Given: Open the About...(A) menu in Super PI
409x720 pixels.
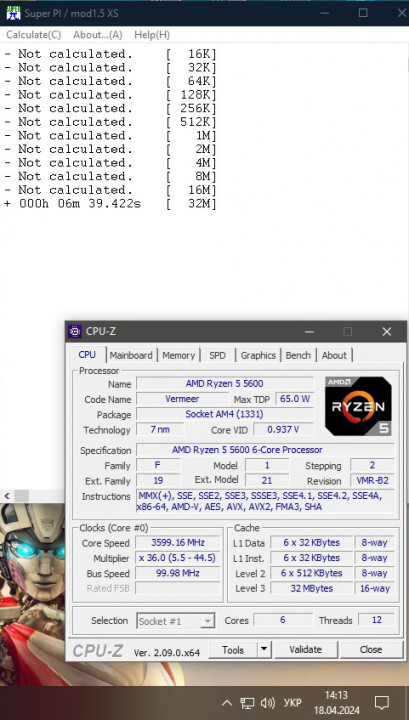Looking at the screenshot, I should pyautogui.click(x=98, y=35).
